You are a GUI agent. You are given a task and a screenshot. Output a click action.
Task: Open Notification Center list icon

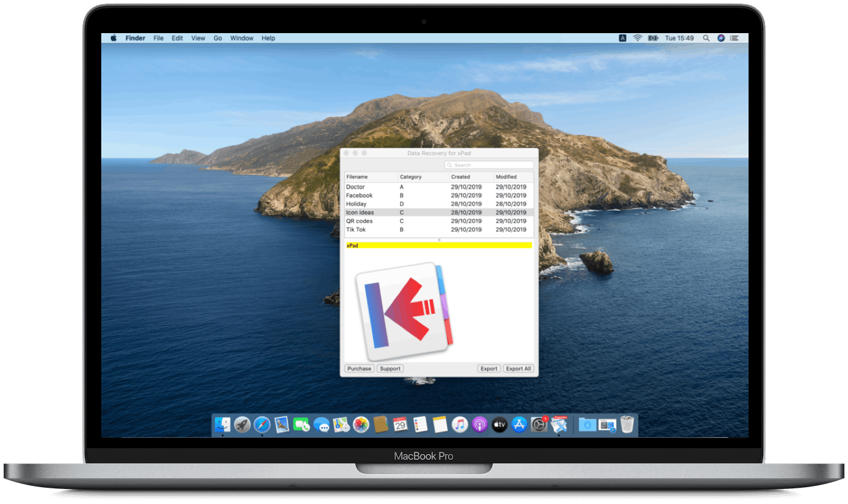pos(734,38)
